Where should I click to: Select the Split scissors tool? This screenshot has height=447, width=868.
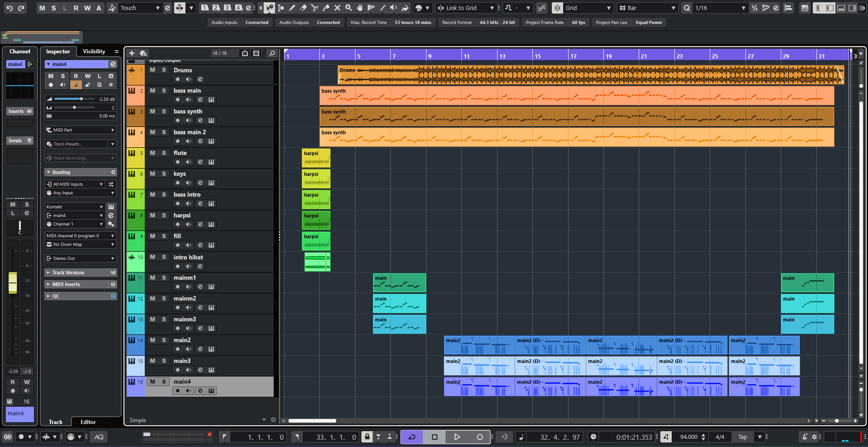click(315, 8)
